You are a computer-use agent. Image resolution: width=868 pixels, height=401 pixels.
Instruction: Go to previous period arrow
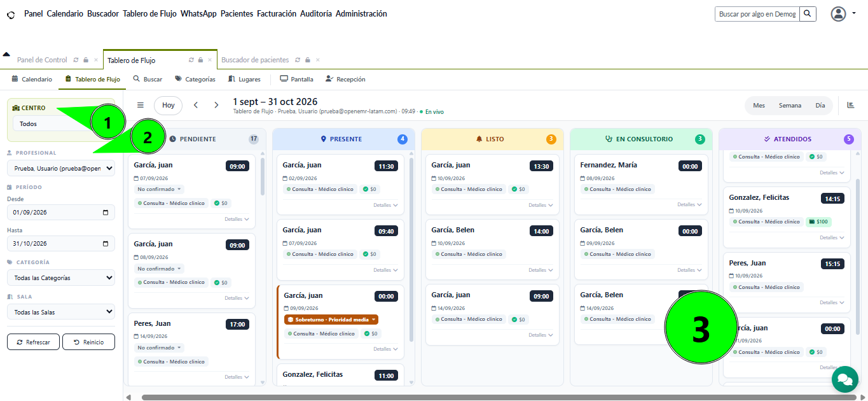[x=196, y=105]
